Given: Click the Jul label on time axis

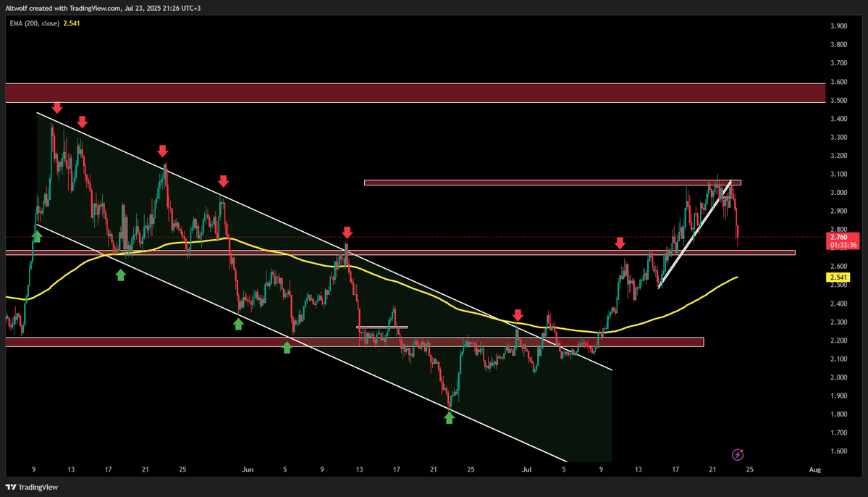Looking at the screenshot, I should point(526,469).
